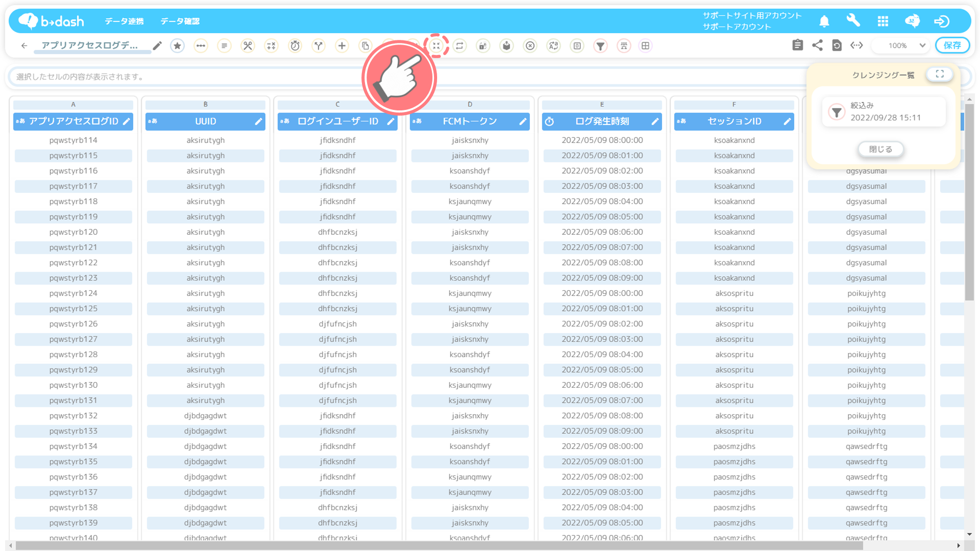Click the four-arrows collapse icon in the toolbar
This screenshot has height=551, width=980.
click(x=436, y=46)
